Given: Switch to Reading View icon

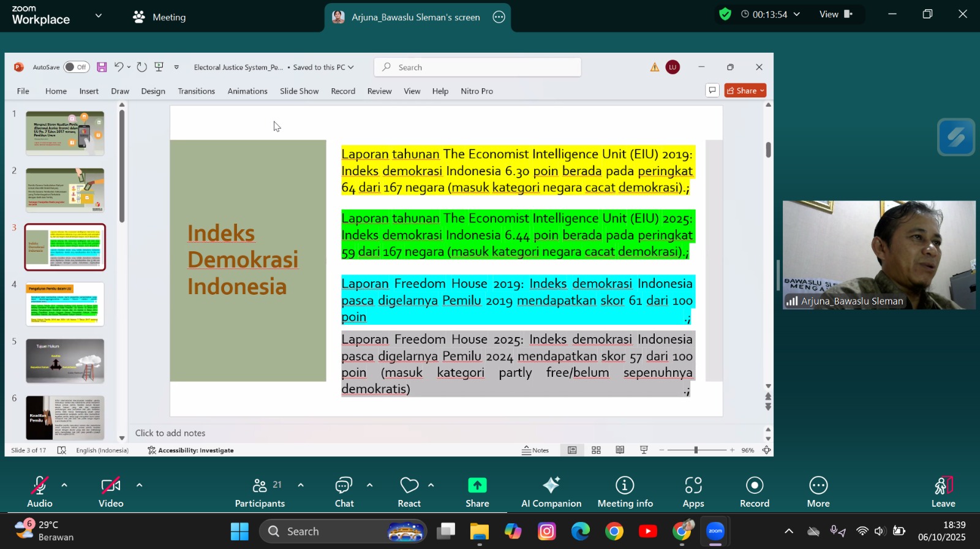Looking at the screenshot, I should [x=620, y=450].
